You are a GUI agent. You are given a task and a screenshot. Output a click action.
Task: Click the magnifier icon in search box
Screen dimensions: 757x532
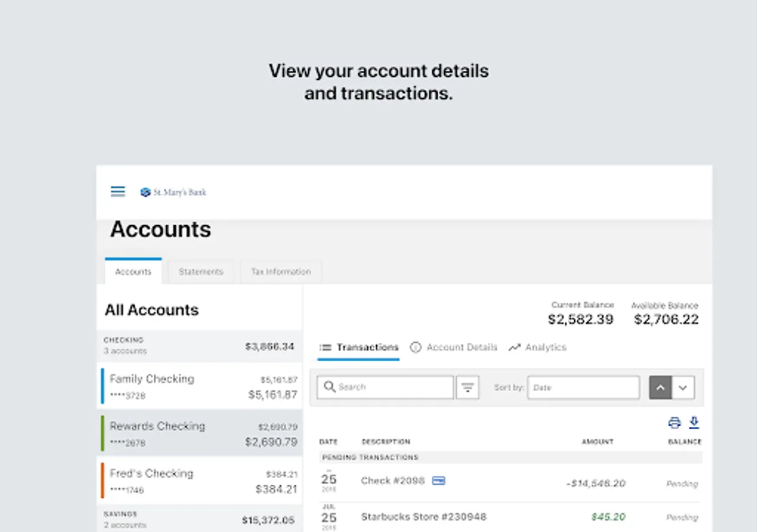[x=329, y=387]
